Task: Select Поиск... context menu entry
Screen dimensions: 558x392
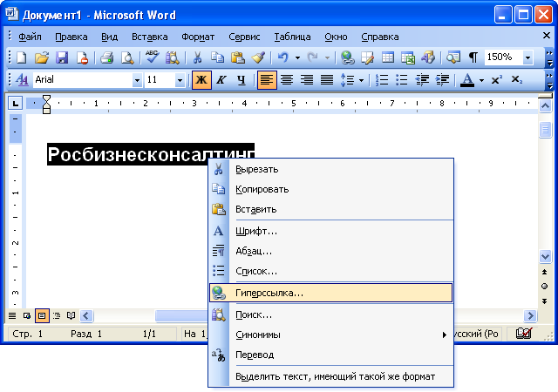Action: pyautogui.click(x=331, y=314)
